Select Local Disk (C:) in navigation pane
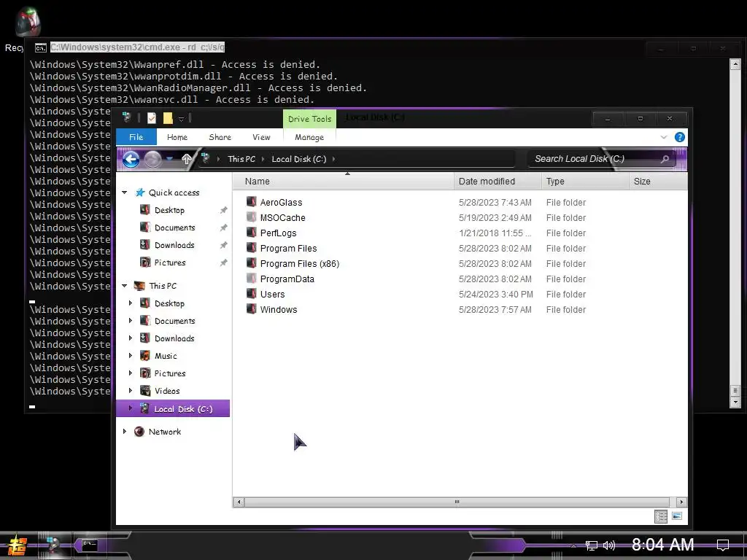 (x=173, y=408)
